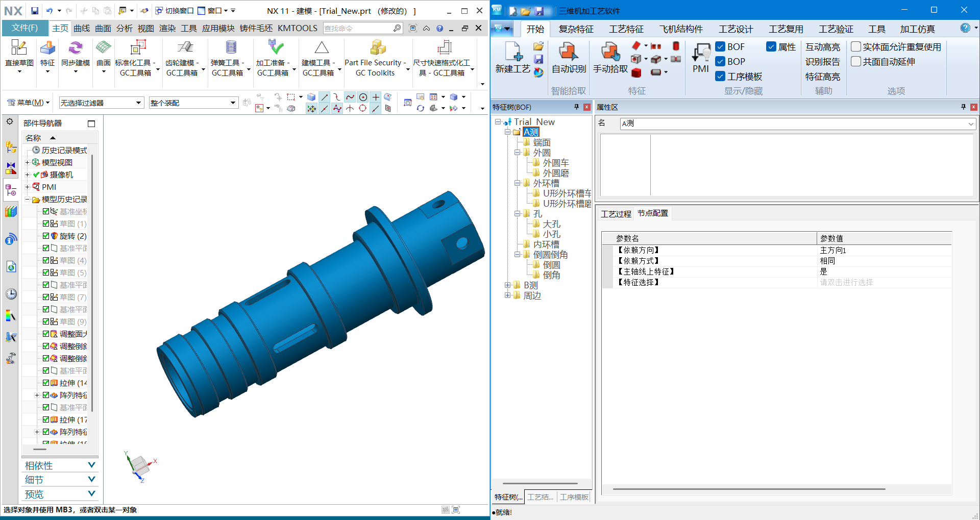Click the 查找命令 search field

click(357, 29)
